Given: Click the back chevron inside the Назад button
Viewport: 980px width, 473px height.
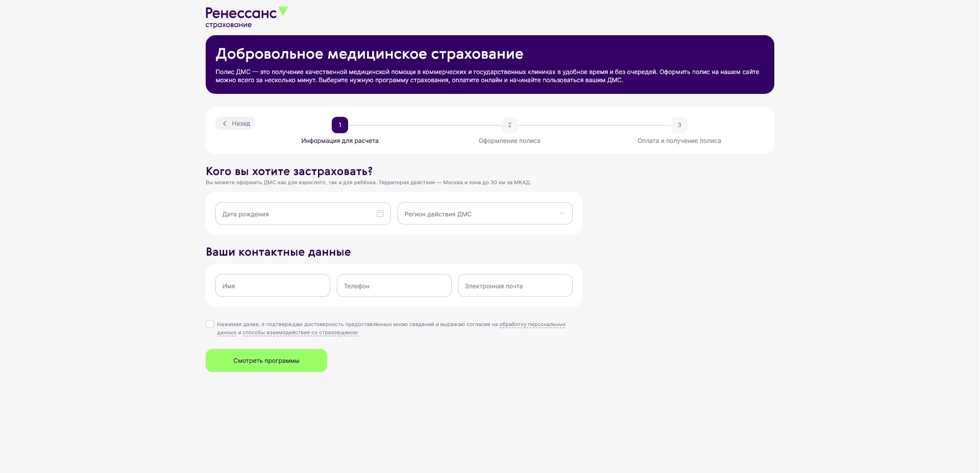Looking at the screenshot, I should tap(225, 123).
